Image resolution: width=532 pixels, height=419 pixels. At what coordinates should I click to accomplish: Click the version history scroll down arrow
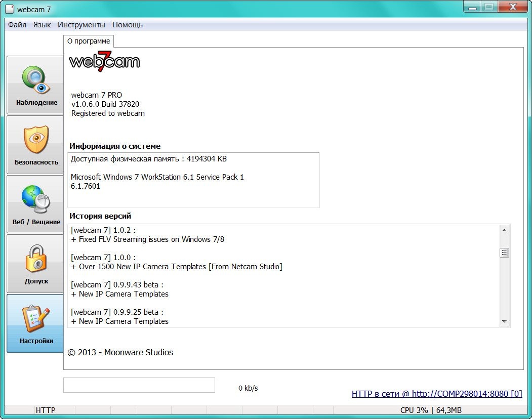(504, 321)
